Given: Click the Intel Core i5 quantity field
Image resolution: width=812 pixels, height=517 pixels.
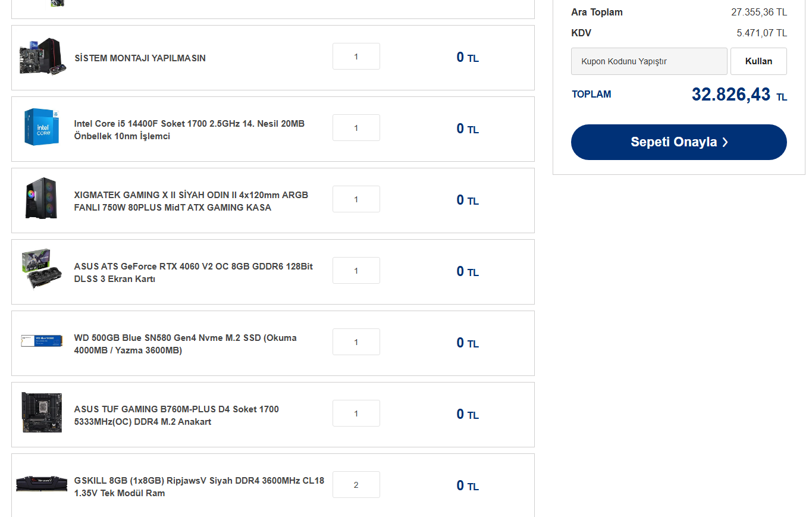Looking at the screenshot, I should coord(356,128).
